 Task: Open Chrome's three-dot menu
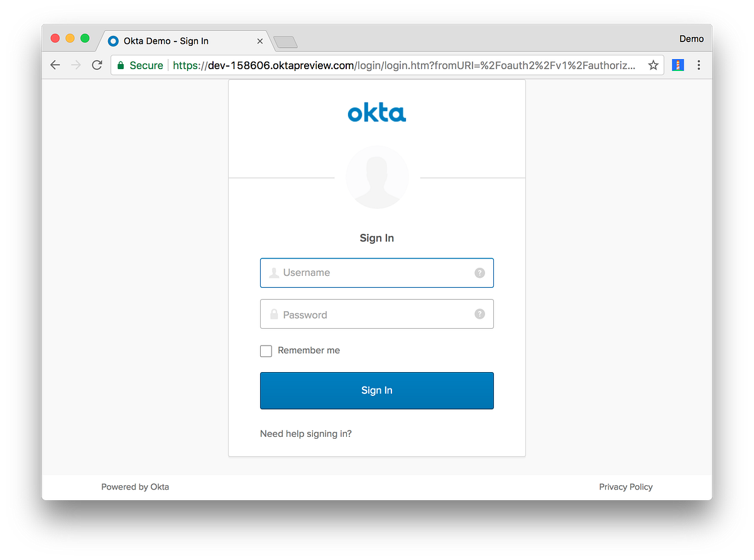point(699,65)
